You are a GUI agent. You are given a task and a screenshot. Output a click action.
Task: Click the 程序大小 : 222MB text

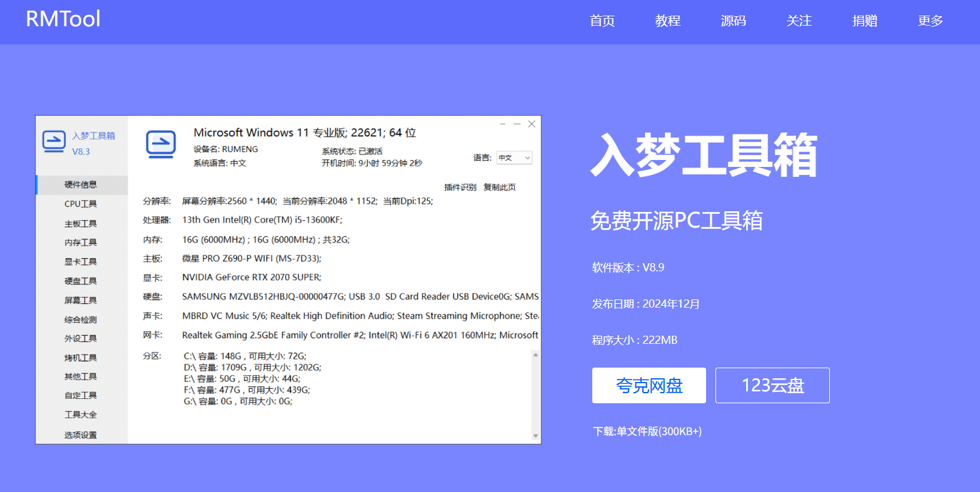coord(635,340)
